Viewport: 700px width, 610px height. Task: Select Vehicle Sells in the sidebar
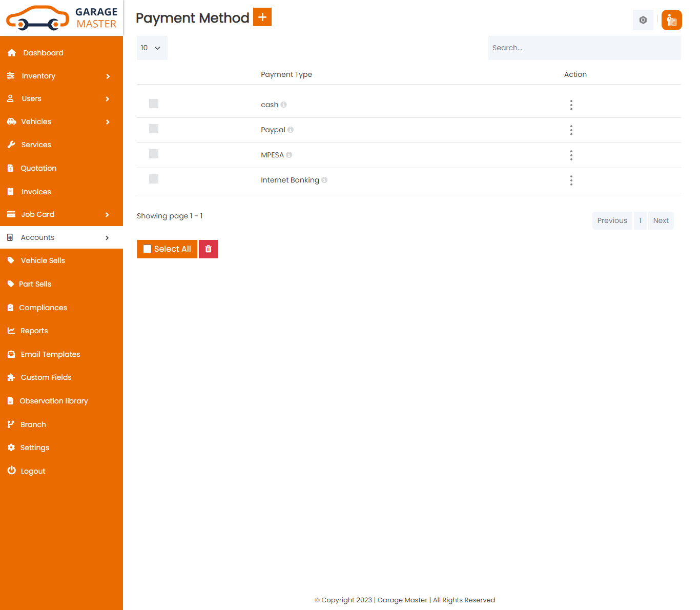[x=43, y=260]
